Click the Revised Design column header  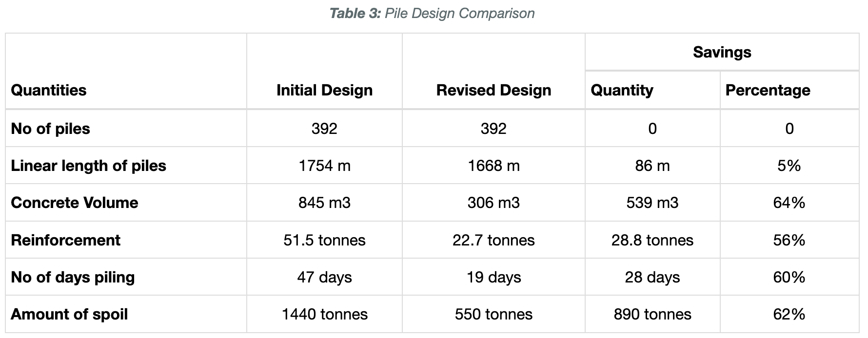tap(493, 90)
